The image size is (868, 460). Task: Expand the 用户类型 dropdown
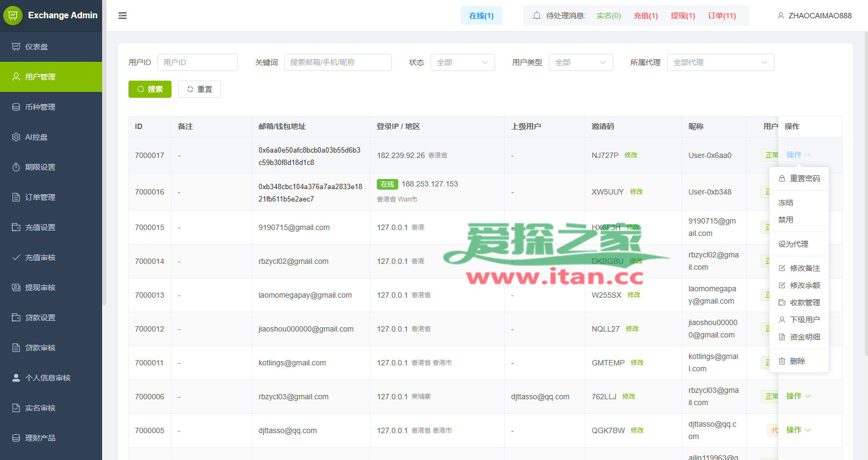click(x=580, y=62)
